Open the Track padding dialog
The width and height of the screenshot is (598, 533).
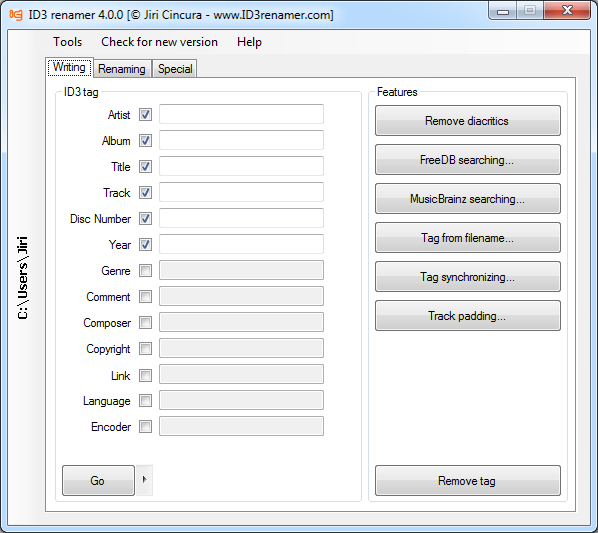click(468, 315)
